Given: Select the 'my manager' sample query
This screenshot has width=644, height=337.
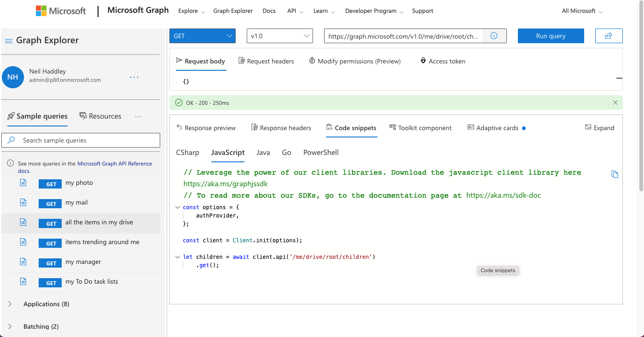Looking at the screenshot, I should pos(83,262).
